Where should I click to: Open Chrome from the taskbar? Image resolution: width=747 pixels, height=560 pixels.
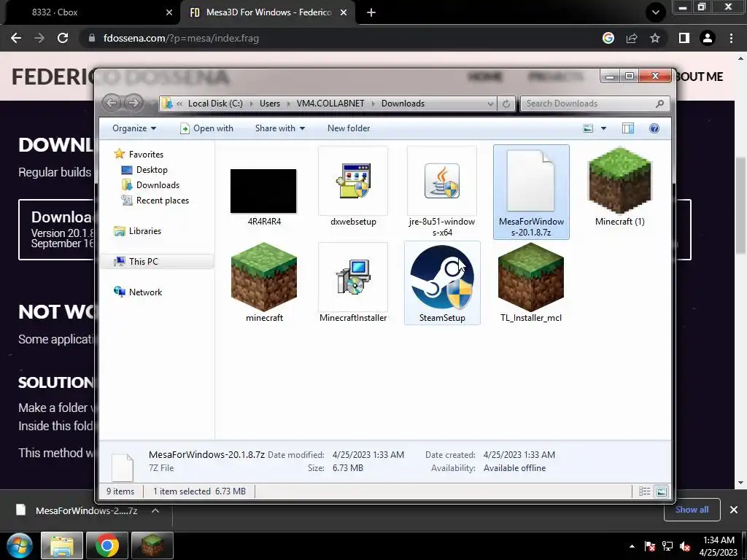coord(107,545)
